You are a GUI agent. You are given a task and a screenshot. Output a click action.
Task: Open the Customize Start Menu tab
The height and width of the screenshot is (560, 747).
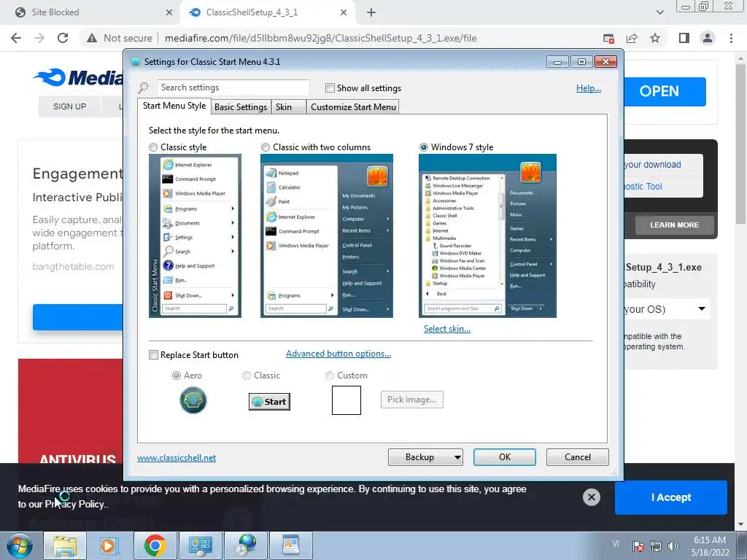[x=353, y=106]
